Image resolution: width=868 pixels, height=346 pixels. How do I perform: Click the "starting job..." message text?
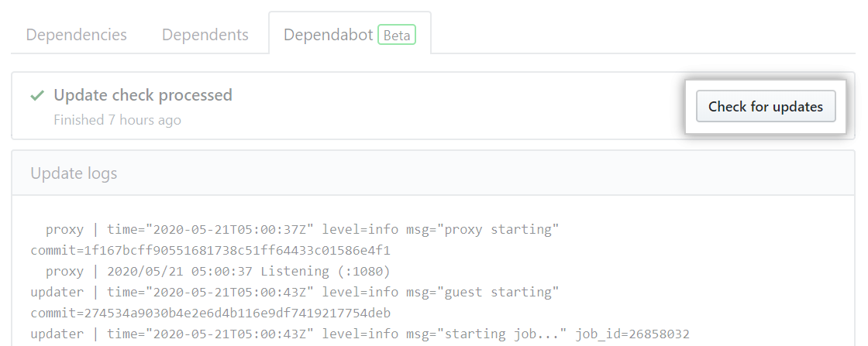501,334
